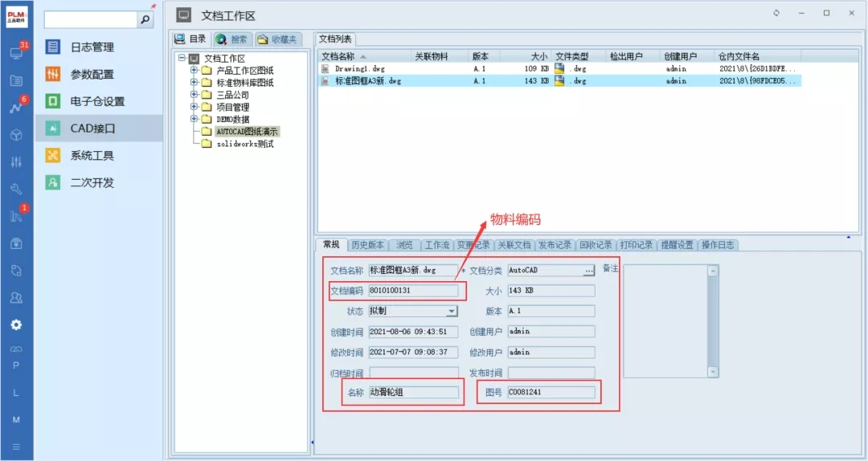Click the 文档分类 browse ellipsis button
This screenshot has height=461, width=868.
pos(589,271)
